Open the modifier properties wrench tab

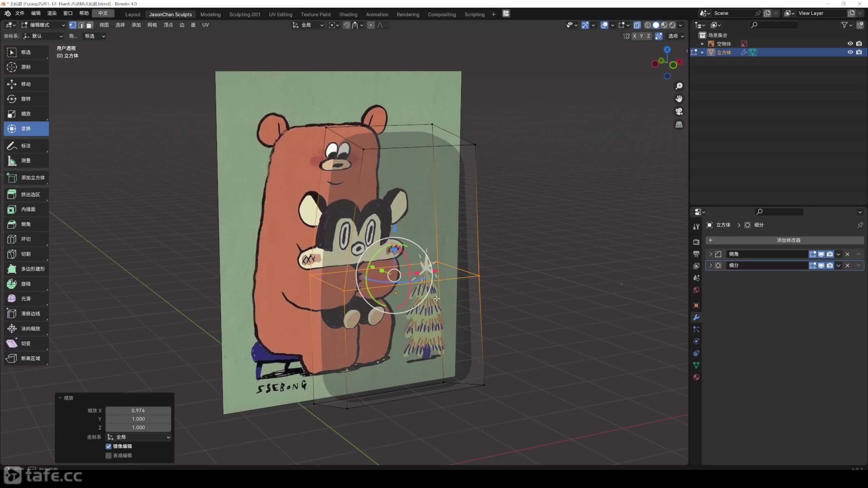696,318
